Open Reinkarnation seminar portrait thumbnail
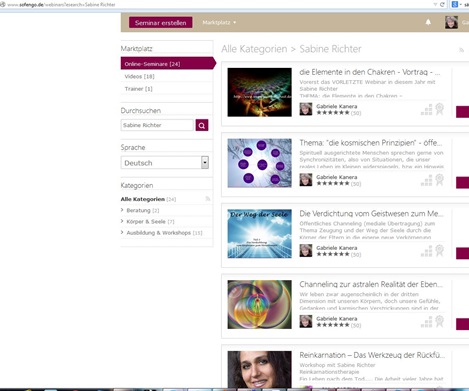 (x=260, y=369)
